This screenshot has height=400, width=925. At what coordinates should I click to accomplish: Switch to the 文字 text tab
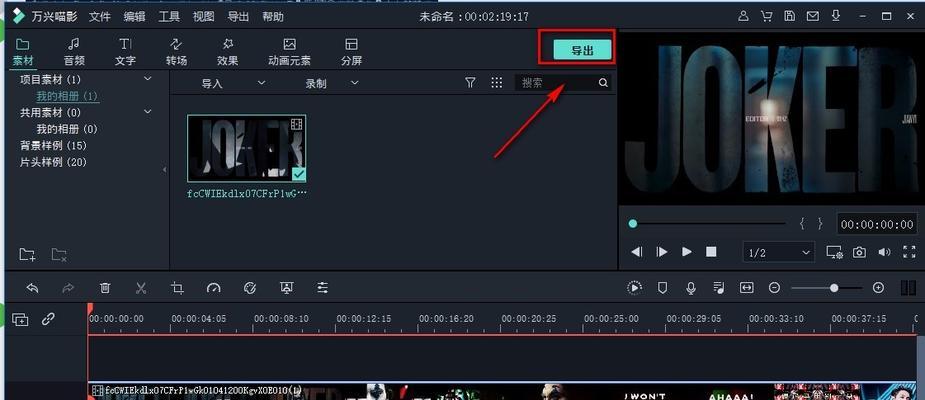pos(125,52)
